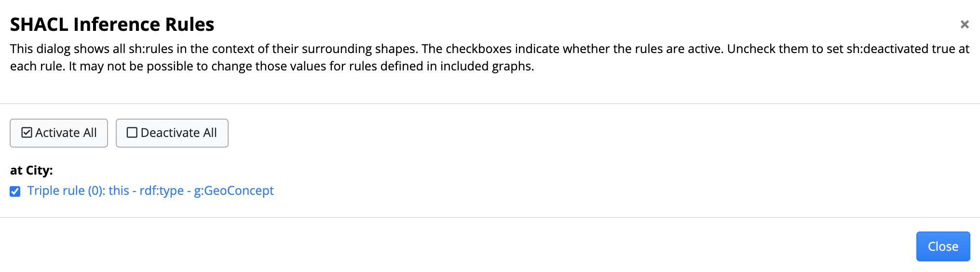The image size is (980, 272).
Task: Click the 'at City:' heading
Action: (31, 170)
